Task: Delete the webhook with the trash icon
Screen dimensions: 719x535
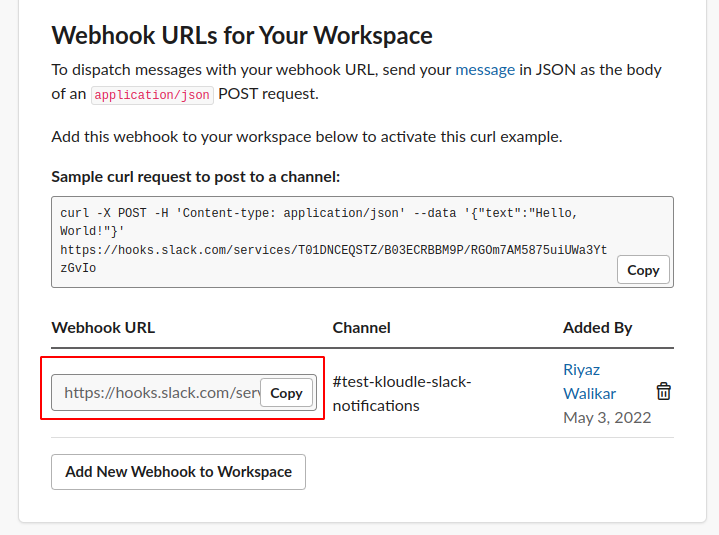Action: click(664, 392)
